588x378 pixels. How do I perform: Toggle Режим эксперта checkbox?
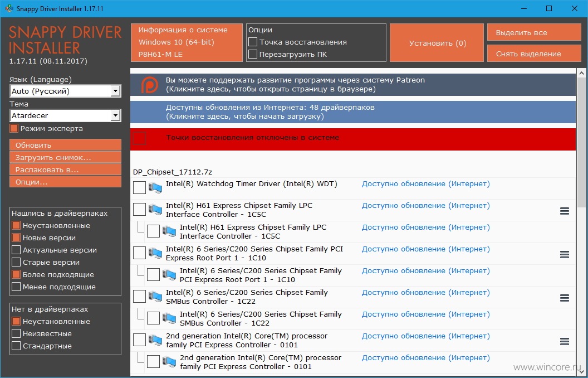click(x=14, y=128)
